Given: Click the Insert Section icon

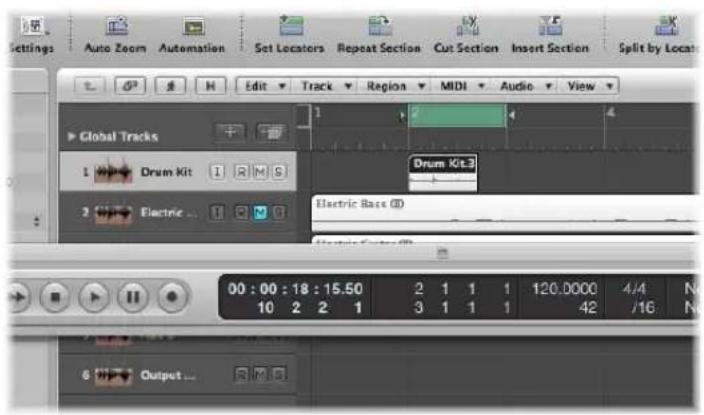Looking at the screenshot, I should [550, 26].
